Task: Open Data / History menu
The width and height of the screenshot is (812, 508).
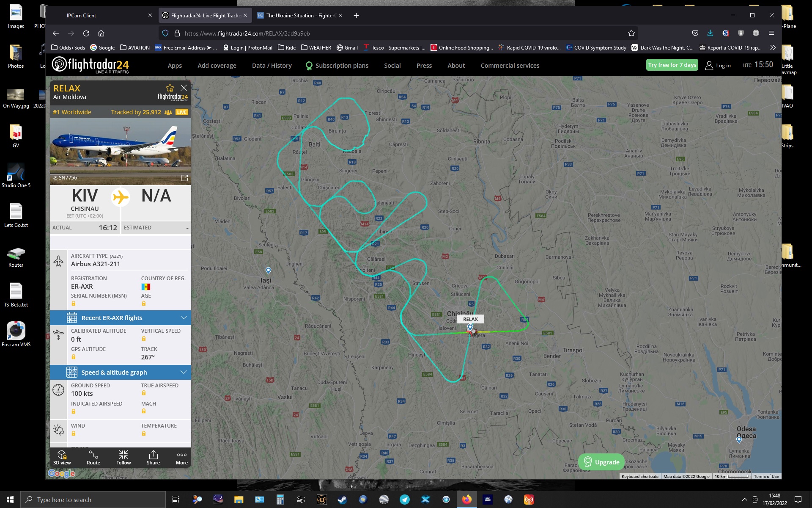Action: [x=272, y=66]
